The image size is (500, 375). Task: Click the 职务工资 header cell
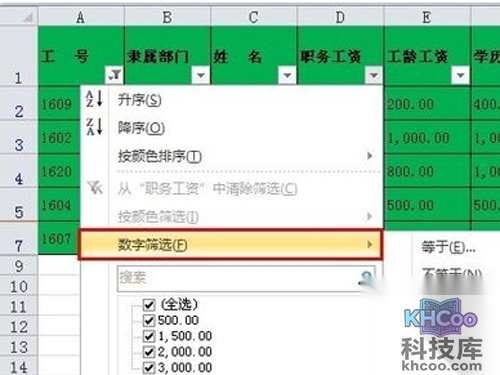340,56
